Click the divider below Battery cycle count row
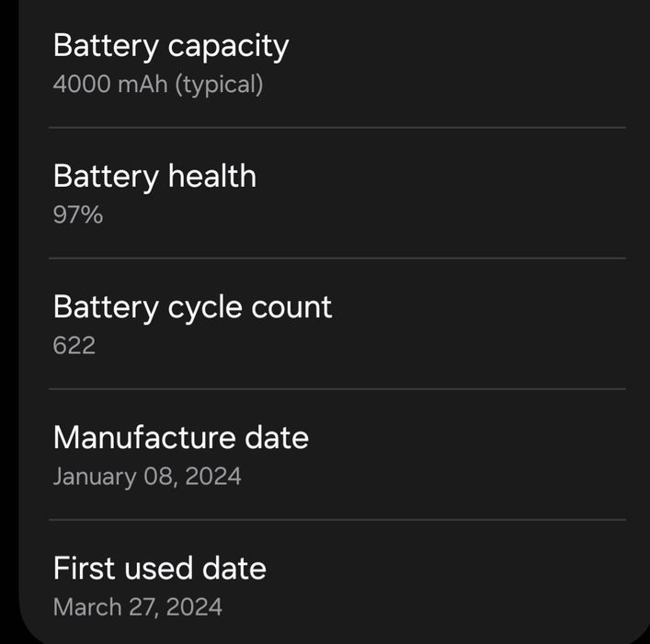Image resolution: width=650 pixels, height=644 pixels. 336,389
